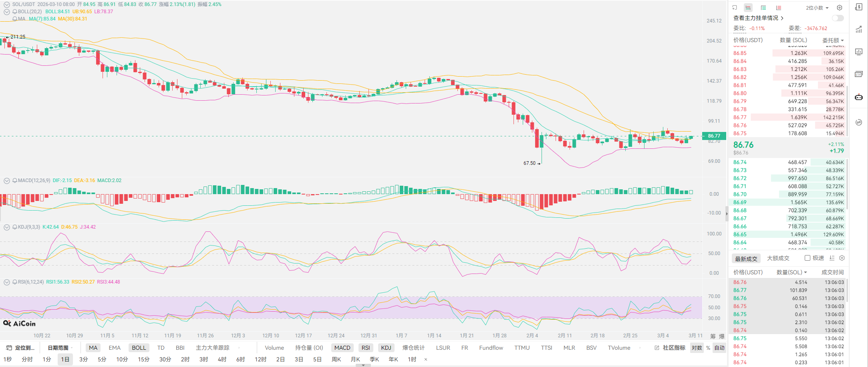
Task: Enable the 极速 checkbox
Action: pos(808,258)
